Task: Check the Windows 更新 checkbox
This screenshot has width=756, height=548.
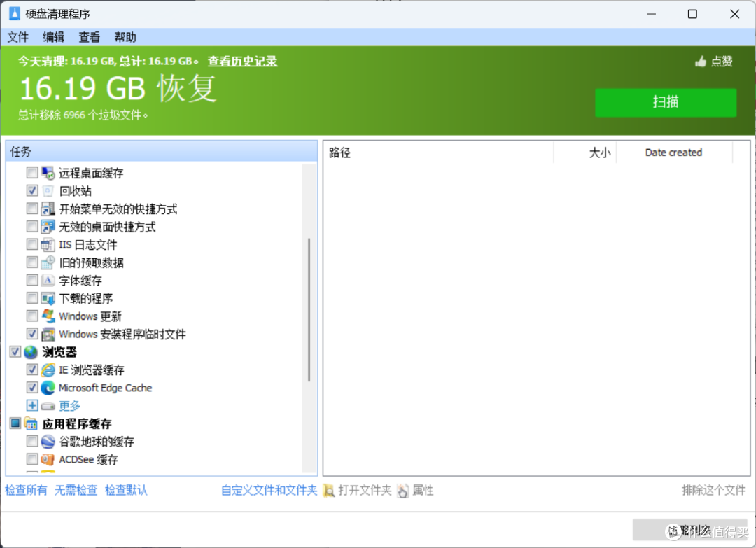Action: coord(31,316)
